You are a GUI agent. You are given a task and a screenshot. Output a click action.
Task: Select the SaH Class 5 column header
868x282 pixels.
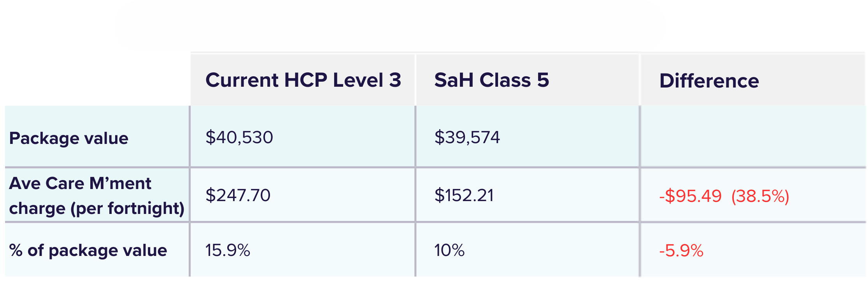click(x=528, y=80)
